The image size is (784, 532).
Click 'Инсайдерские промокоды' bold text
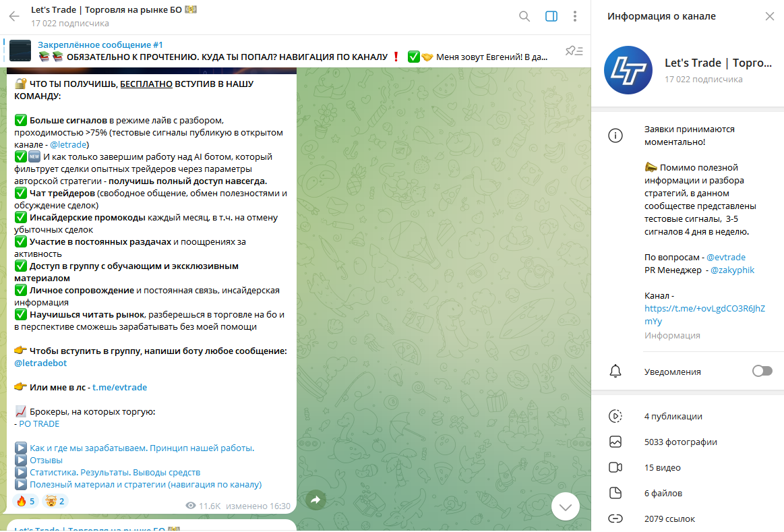88,218
